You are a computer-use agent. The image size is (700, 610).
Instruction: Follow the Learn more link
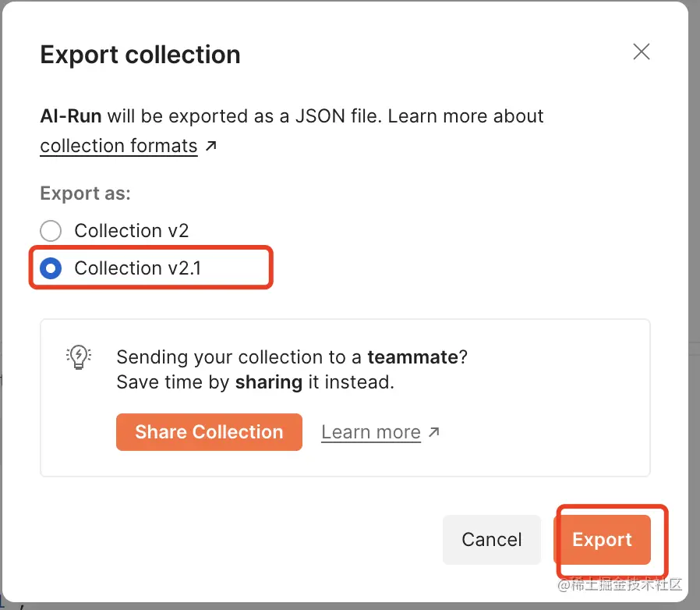(370, 432)
